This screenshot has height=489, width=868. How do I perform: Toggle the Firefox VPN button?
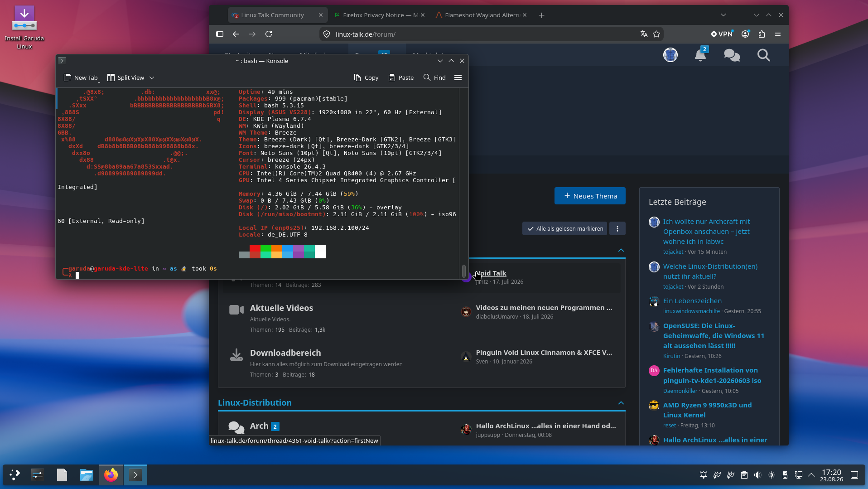coord(722,34)
